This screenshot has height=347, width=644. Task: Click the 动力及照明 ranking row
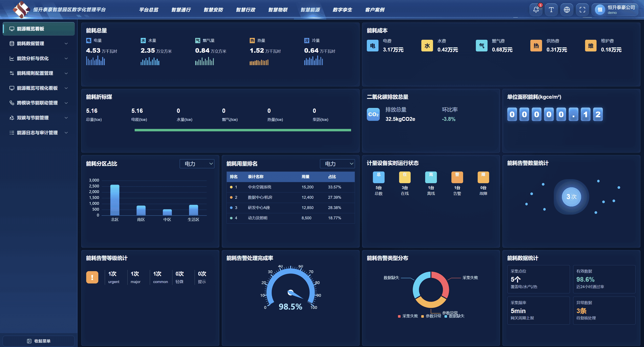pyautogui.click(x=291, y=218)
